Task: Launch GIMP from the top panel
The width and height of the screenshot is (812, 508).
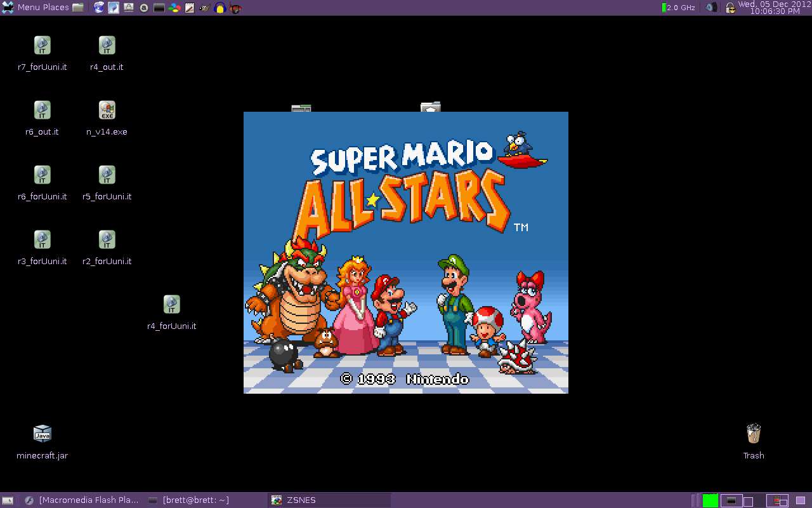Action: (205, 8)
